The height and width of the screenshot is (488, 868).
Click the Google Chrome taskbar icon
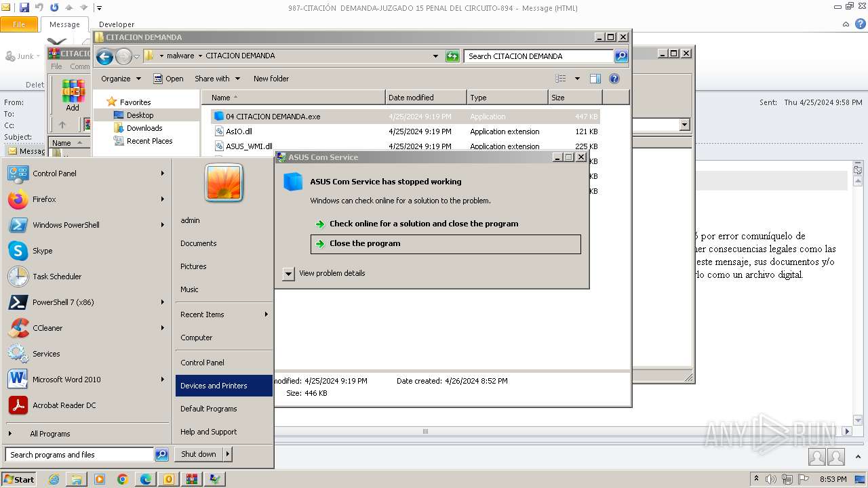tap(123, 479)
